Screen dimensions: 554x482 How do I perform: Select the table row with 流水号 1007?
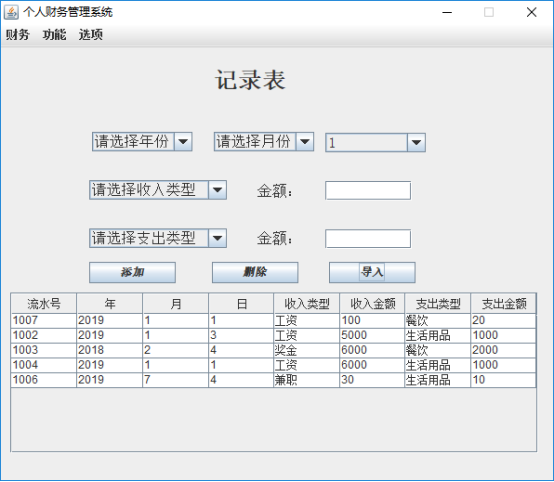click(273, 321)
